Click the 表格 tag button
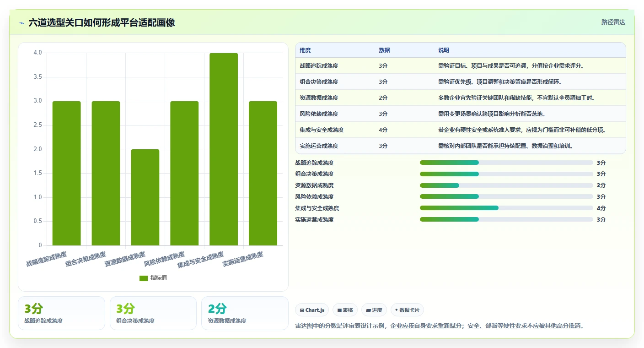Viewport: 644px width, 348px height. [345, 310]
